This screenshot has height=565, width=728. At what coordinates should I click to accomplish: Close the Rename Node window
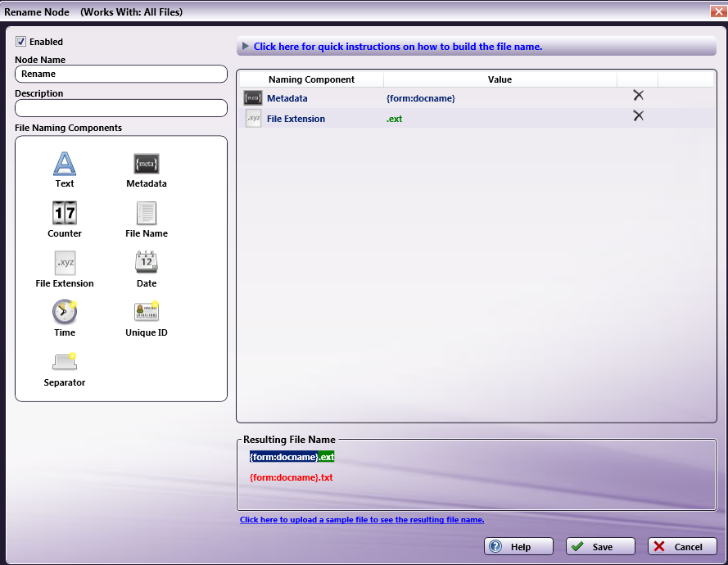[x=719, y=11]
